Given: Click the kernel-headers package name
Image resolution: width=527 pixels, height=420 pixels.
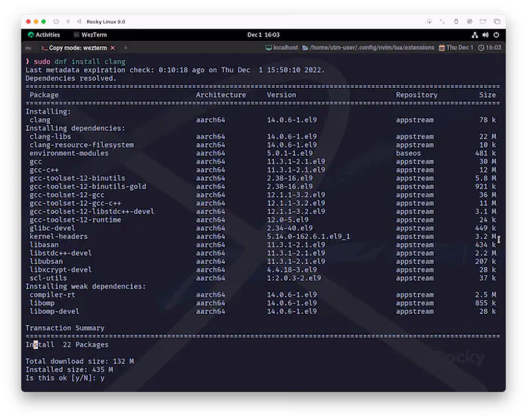Looking at the screenshot, I should click(x=58, y=237).
